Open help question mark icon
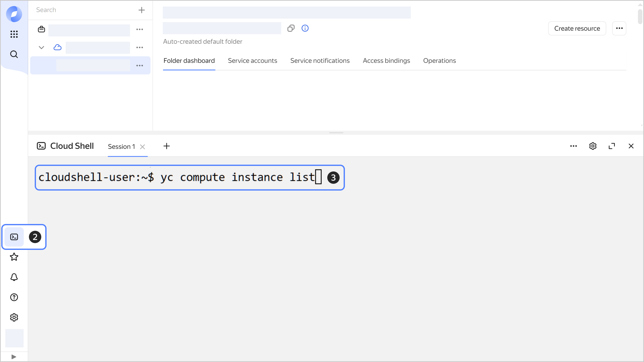 click(x=14, y=297)
